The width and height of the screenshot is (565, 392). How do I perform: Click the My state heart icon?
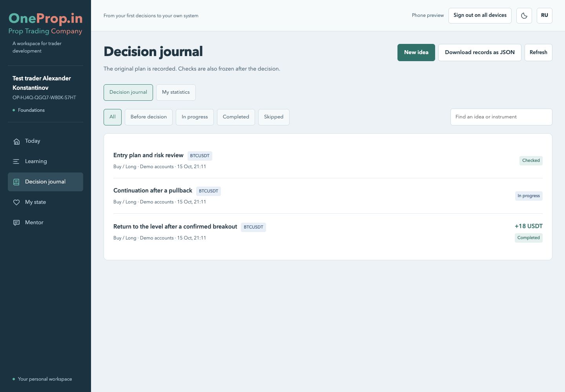tap(16, 202)
